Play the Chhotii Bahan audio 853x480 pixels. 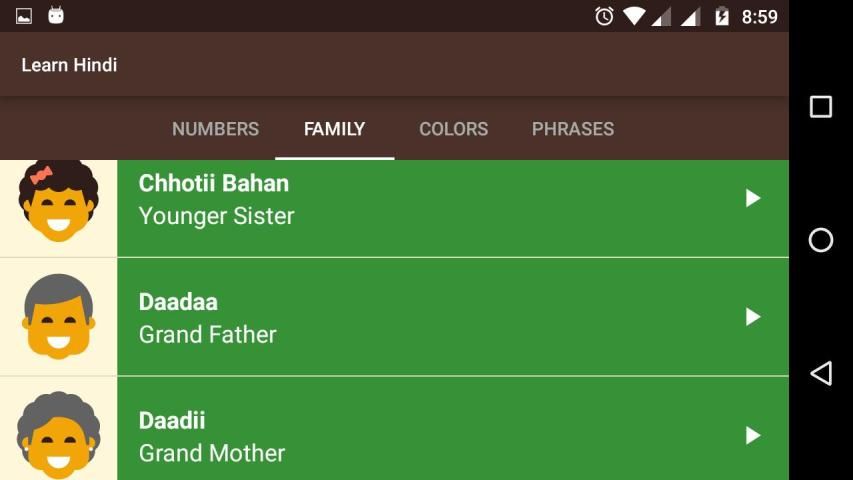pyautogui.click(x=753, y=198)
